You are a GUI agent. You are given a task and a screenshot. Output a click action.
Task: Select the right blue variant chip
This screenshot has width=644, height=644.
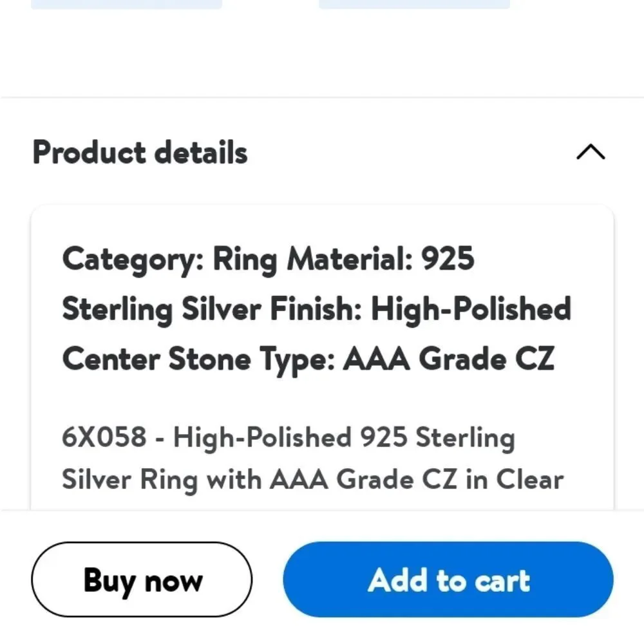[415, 3]
